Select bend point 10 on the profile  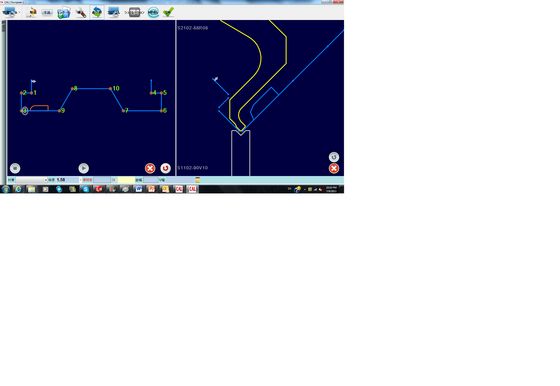coord(110,89)
